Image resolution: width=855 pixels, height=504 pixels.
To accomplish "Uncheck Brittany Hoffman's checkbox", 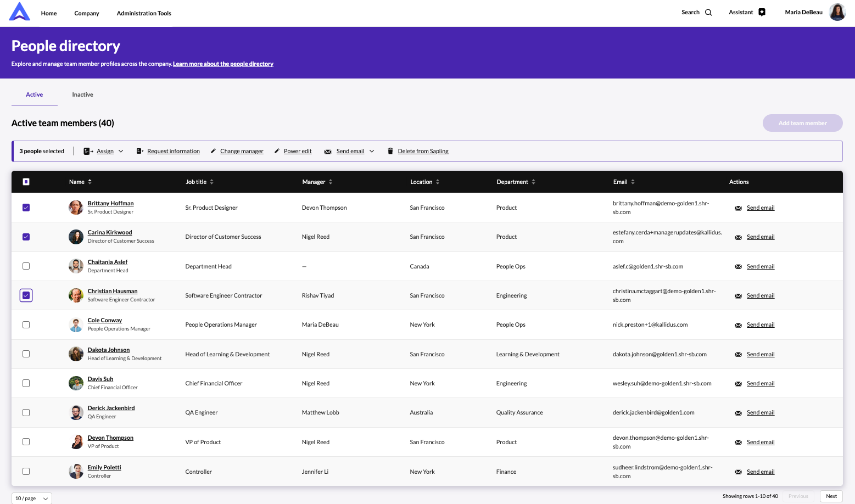I will click(26, 208).
